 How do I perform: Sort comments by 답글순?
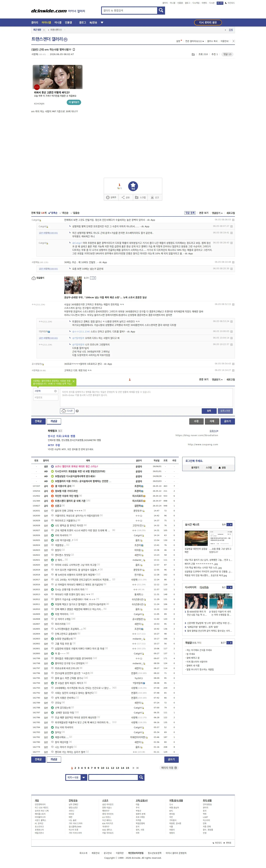75,213
